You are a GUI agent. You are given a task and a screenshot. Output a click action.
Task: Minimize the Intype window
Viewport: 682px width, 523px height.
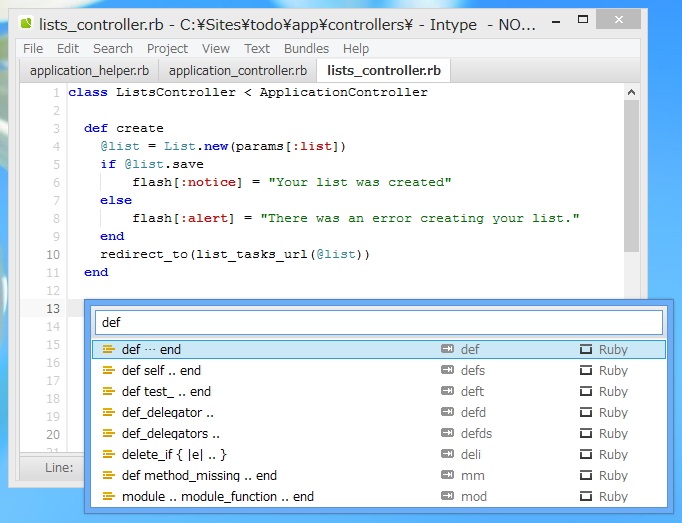click(556, 21)
